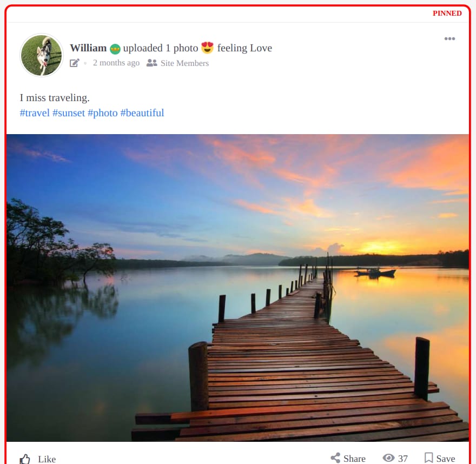The width and height of the screenshot is (476, 464).
Task: Select the 'Site Members' privacy label
Action: coord(184,63)
